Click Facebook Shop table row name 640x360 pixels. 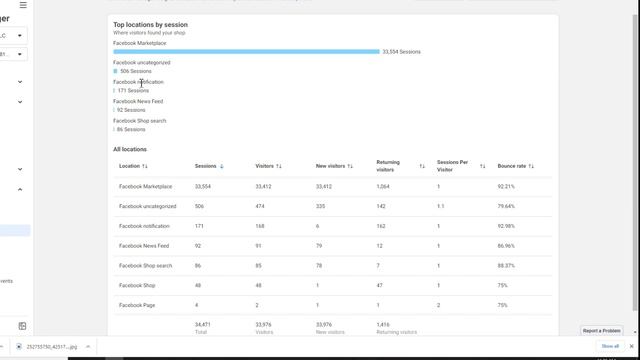(x=137, y=285)
